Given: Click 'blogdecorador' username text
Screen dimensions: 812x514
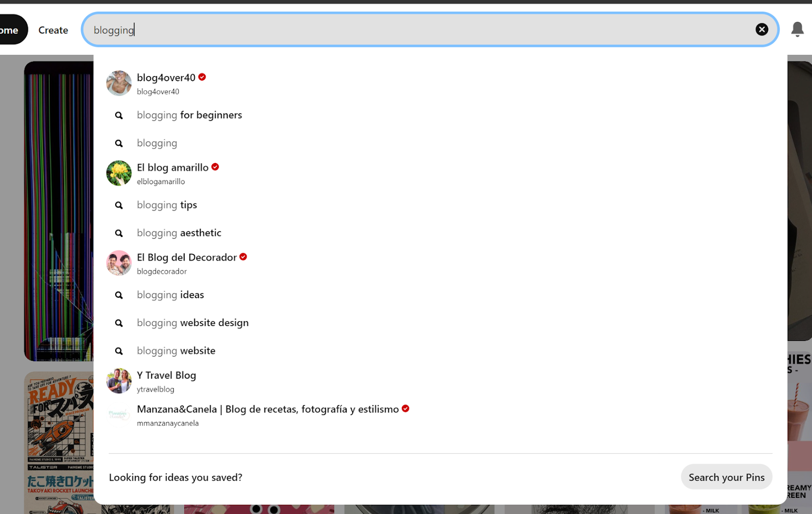Looking at the screenshot, I should point(162,271).
